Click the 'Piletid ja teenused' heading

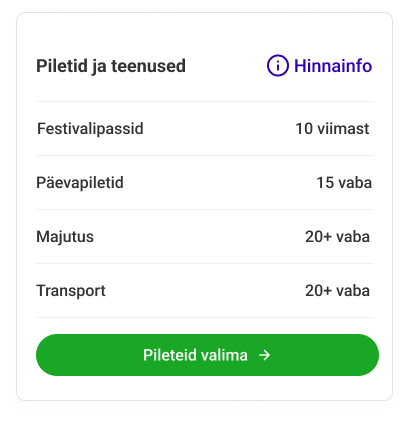(111, 66)
